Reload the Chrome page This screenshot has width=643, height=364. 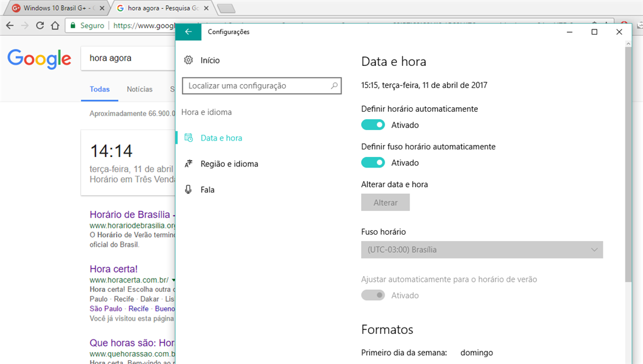click(x=40, y=25)
